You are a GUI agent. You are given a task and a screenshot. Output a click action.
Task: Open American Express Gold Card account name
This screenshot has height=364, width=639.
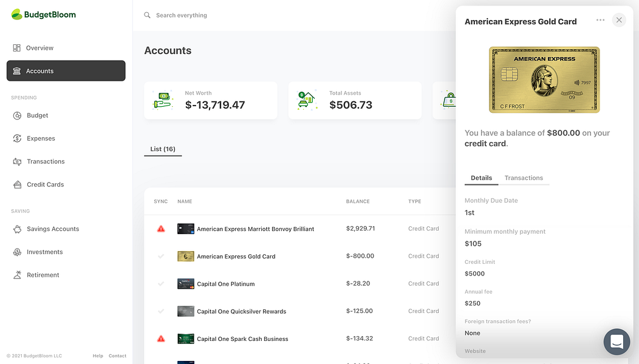[x=236, y=257]
